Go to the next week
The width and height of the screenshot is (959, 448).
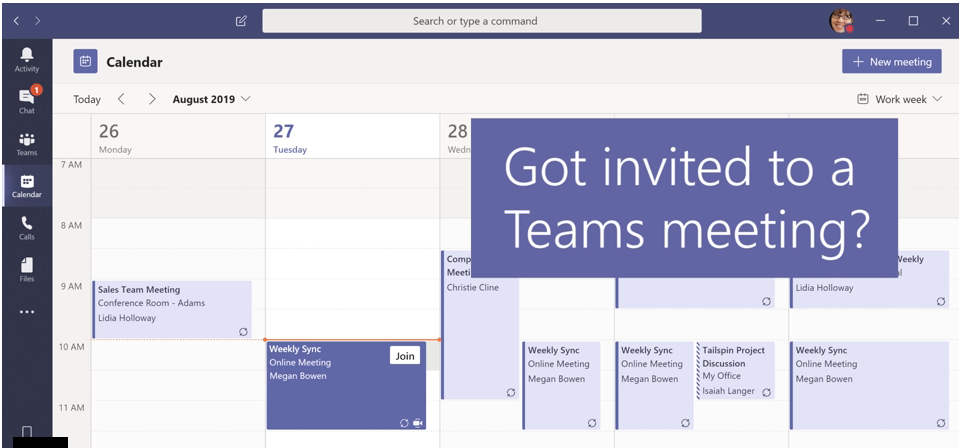[x=152, y=99]
